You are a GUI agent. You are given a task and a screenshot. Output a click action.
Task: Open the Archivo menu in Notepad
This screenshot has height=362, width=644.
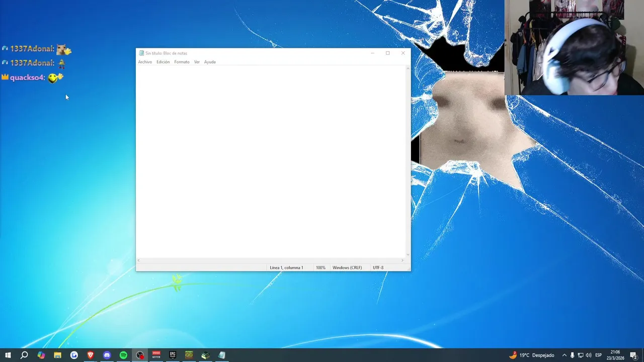coord(145,62)
